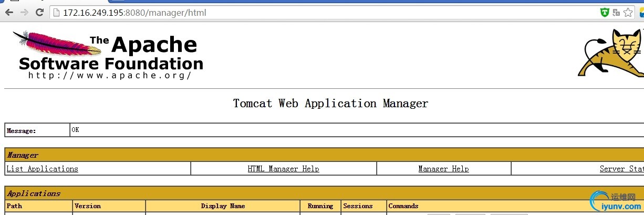Click the Running column header
The image size is (644, 215).
(320, 206)
